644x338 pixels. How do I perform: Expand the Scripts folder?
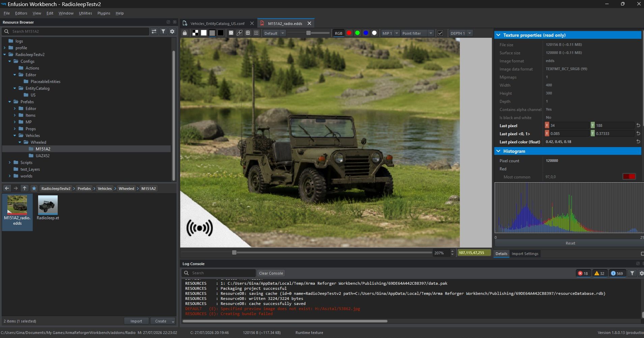tap(10, 163)
